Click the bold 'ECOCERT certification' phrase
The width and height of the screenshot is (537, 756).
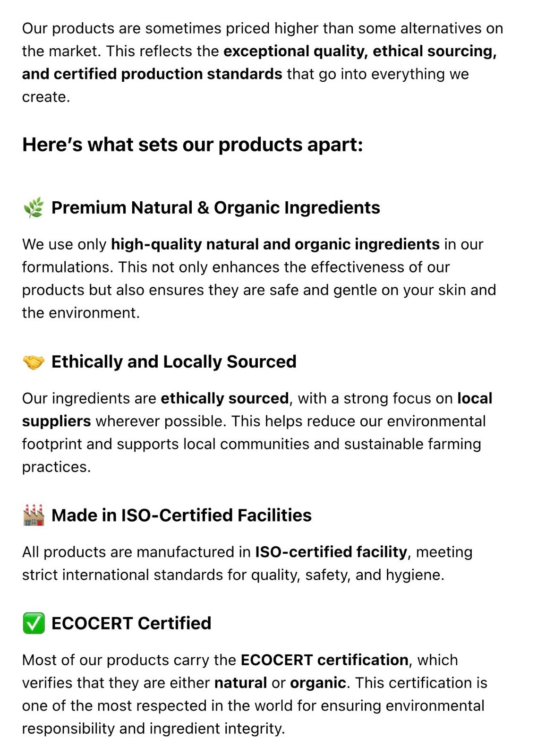point(324,660)
